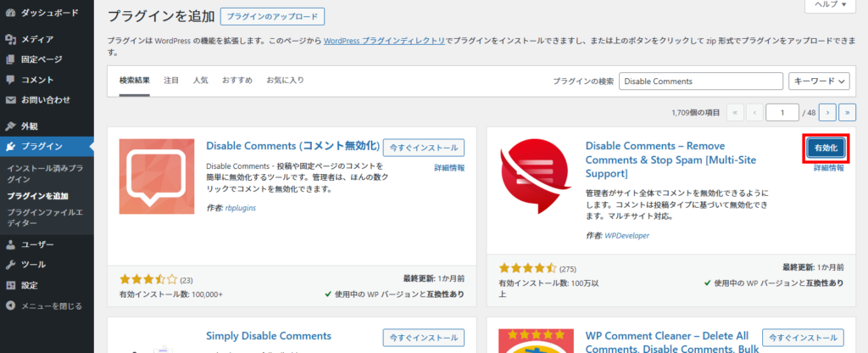Switch to the 注目 tab
Viewport: 868px width, 353px height.
click(x=171, y=81)
